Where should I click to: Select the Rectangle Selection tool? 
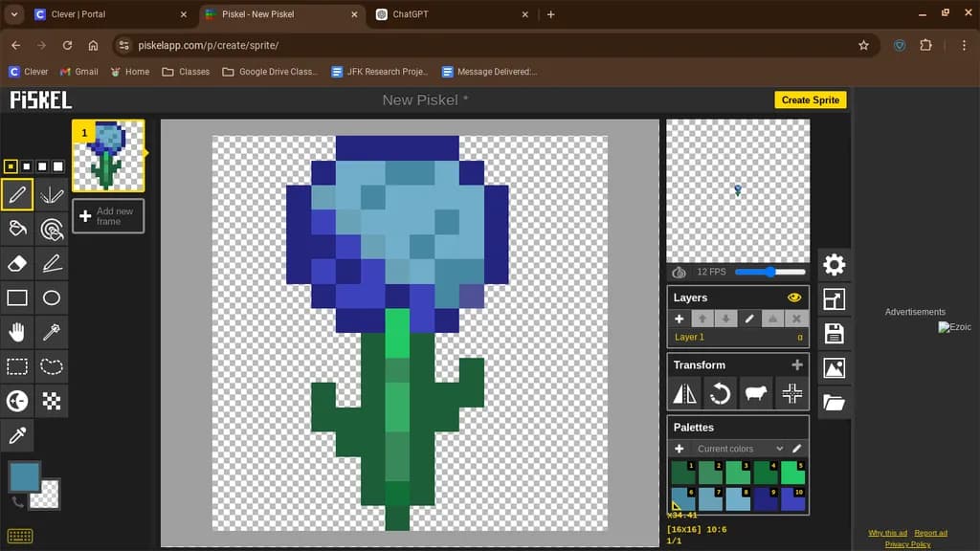coord(17,366)
